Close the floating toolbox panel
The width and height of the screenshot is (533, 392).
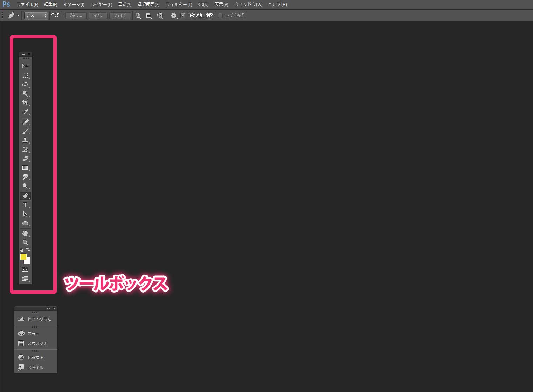[x=29, y=54]
